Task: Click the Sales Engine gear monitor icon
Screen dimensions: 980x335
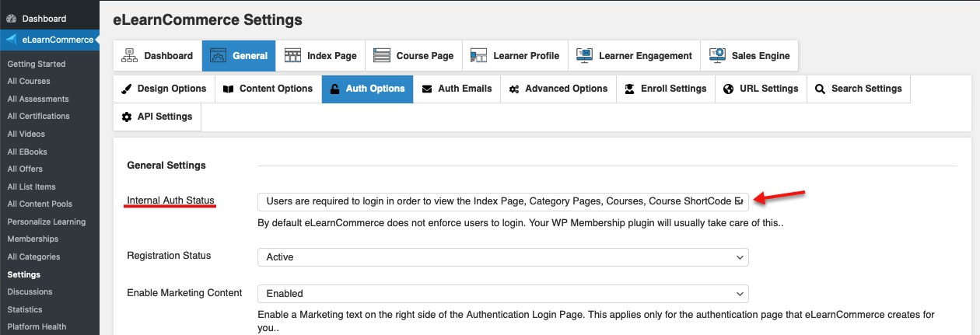Action: coord(717,55)
